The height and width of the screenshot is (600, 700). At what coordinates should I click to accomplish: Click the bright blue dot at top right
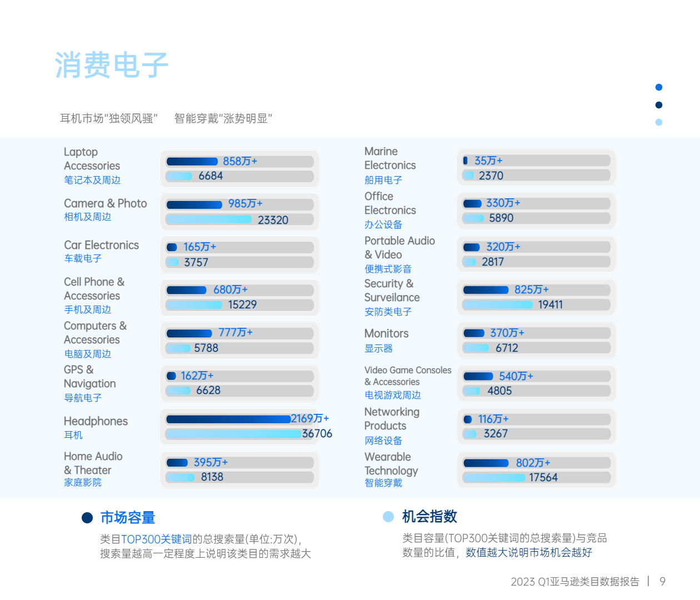(x=659, y=87)
